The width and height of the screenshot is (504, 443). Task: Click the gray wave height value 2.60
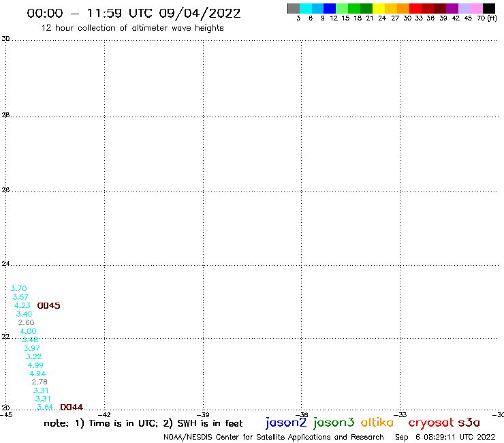[26, 322]
